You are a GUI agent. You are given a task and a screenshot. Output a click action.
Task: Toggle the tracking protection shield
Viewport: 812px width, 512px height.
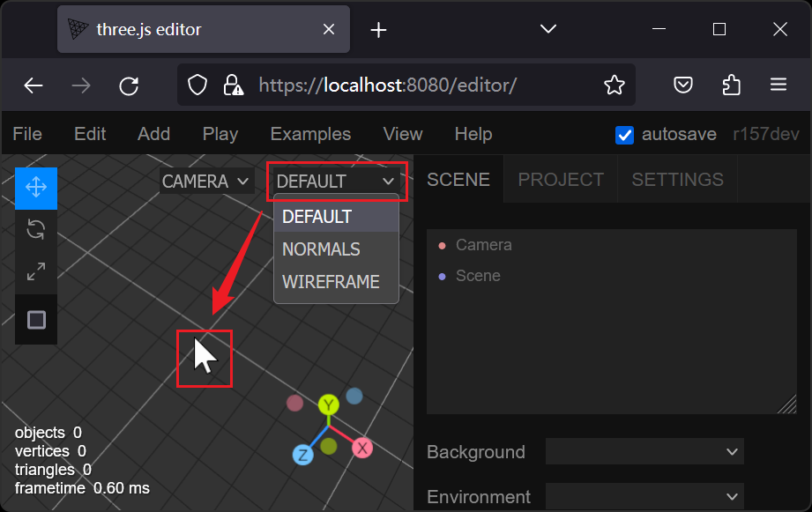(197, 85)
